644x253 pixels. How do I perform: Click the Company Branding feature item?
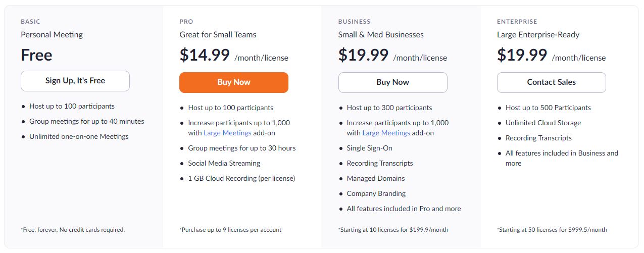pyautogui.click(x=376, y=193)
